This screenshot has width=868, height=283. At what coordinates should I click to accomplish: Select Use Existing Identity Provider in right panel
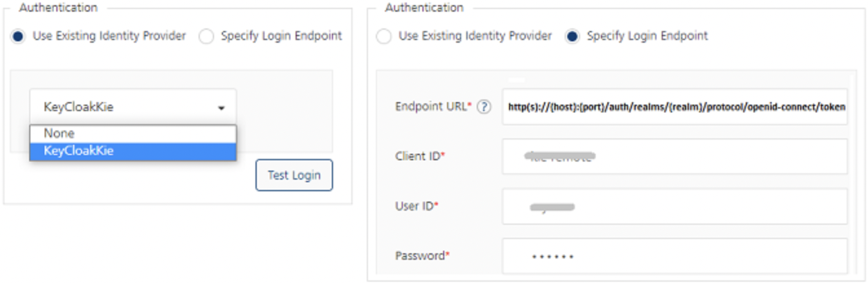pyautogui.click(x=384, y=36)
